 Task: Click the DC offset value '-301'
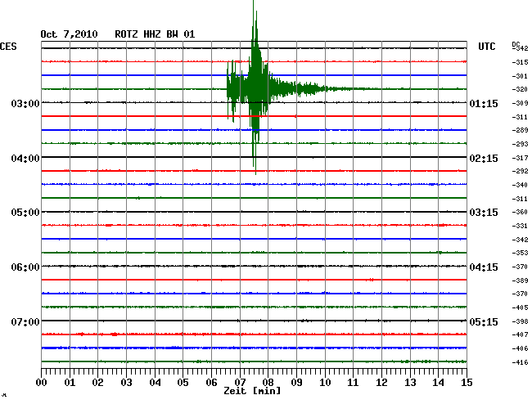520,76
